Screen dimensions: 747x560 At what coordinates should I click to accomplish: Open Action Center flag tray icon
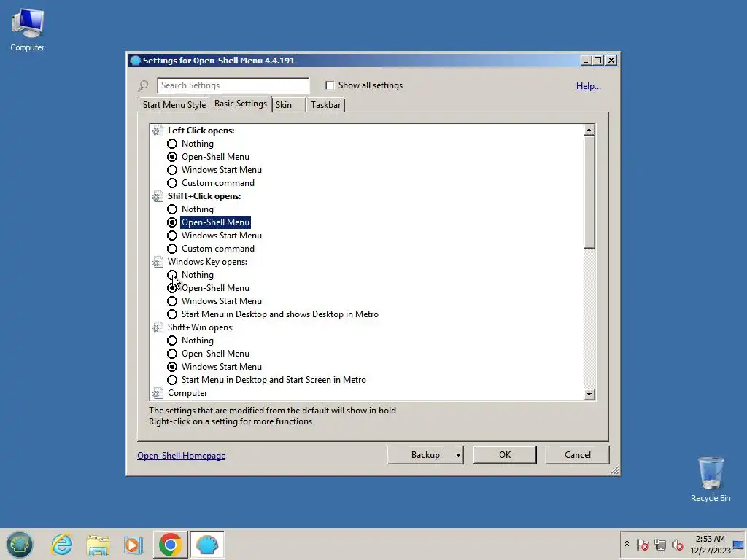(x=642, y=544)
